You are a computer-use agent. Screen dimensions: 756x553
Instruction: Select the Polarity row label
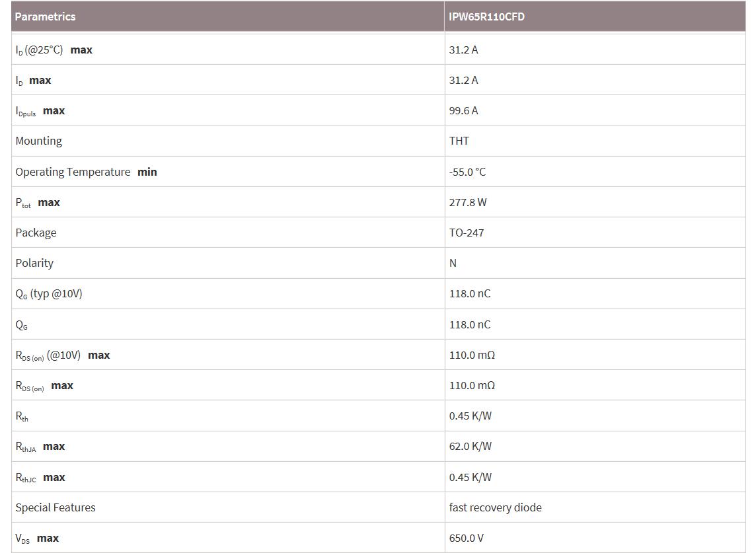pyautogui.click(x=34, y=263)
